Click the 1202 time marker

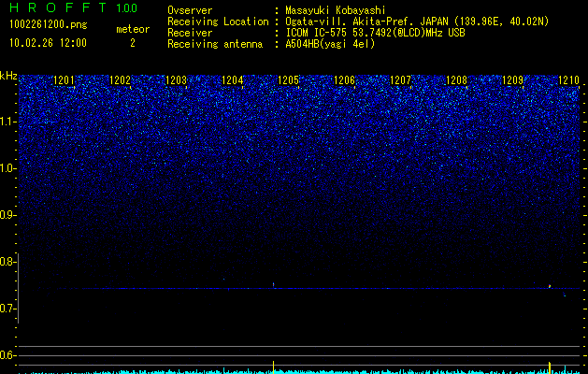[x=120, y=80]
